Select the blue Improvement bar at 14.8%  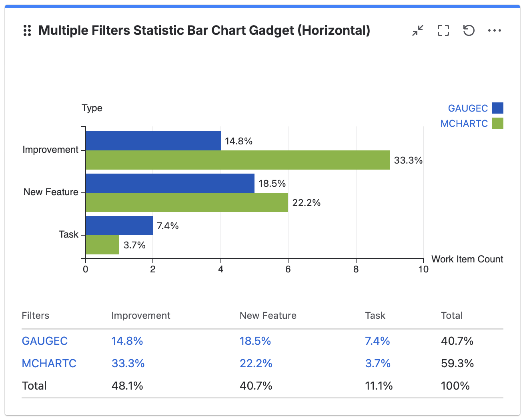coord(153,141)
